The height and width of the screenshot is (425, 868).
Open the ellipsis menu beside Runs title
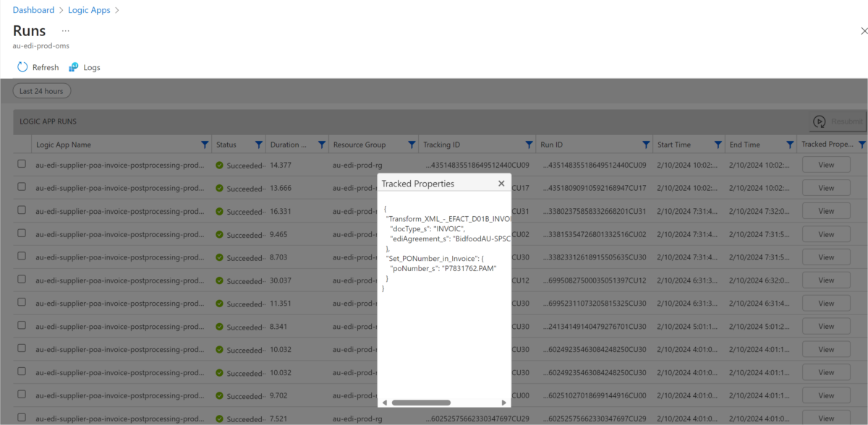click(64, 30)
